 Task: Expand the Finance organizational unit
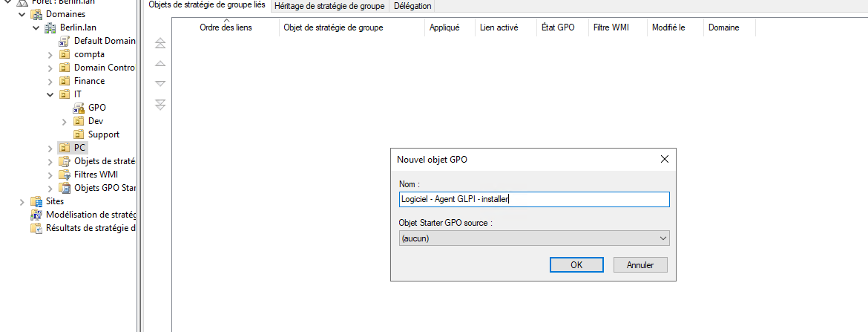point(50,81)
